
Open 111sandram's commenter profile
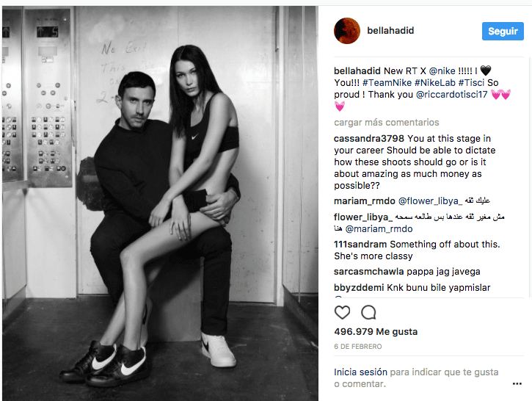click(x=360, y=244)
